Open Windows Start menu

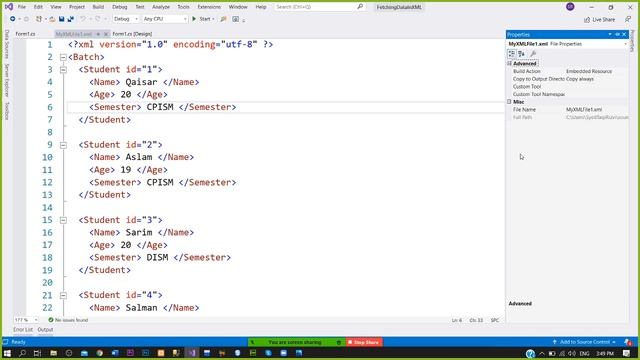pos(7,353)
